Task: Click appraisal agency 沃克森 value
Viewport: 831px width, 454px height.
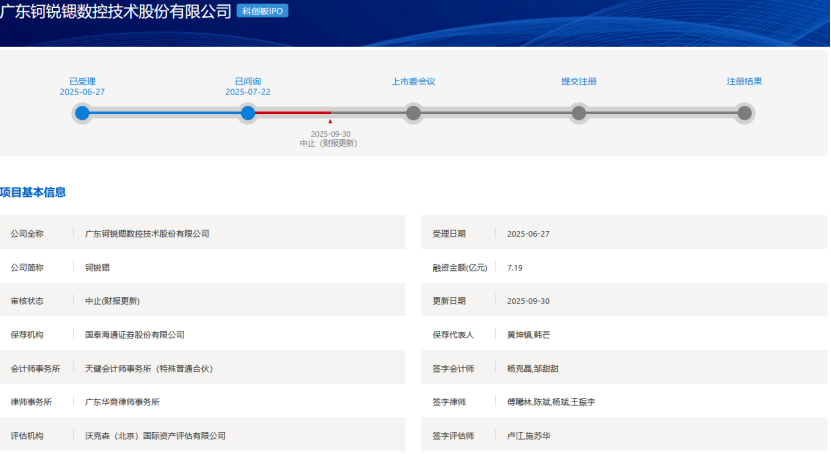Action: pos(155,436)
